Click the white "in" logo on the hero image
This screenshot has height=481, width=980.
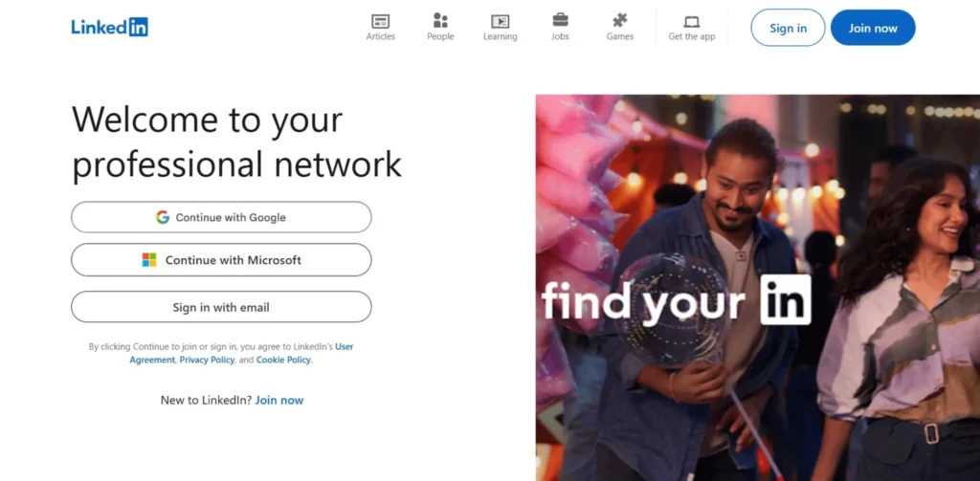(785, 300)
